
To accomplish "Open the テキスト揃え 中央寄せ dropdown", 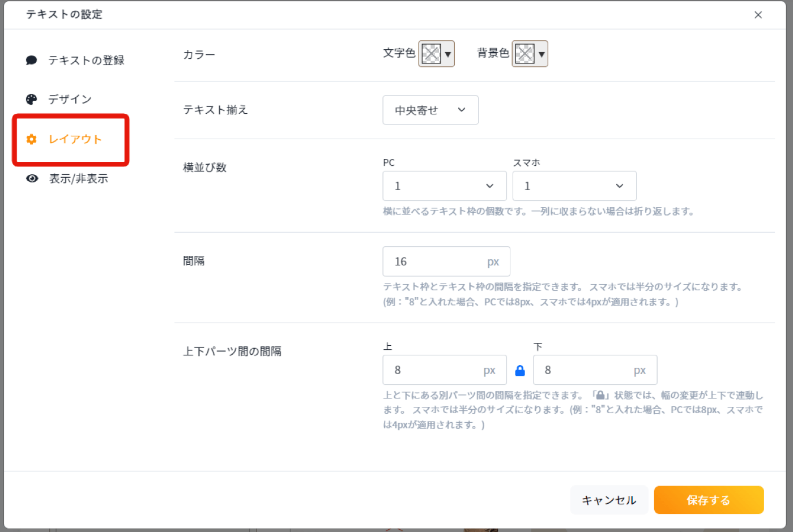I will [430, 110].
